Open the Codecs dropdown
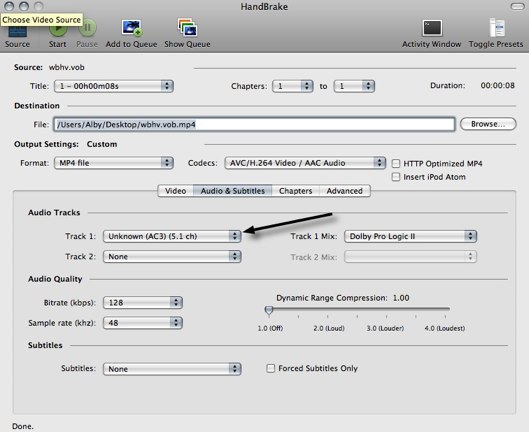Viewport: 529px width, 432px height. 305,163
